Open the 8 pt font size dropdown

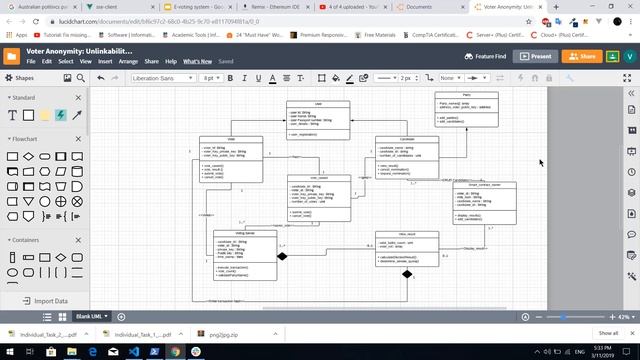point(211,78)
